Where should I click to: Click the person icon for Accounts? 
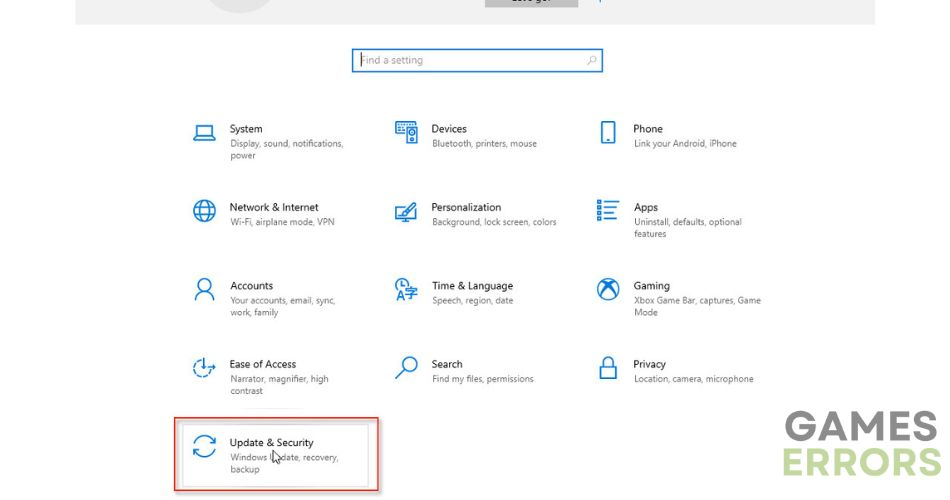204,290
